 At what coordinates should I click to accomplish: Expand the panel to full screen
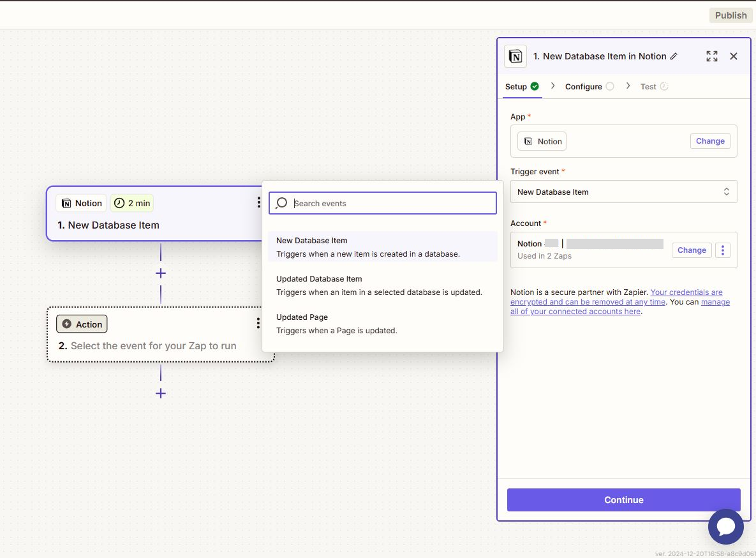(x=711, y=56)
